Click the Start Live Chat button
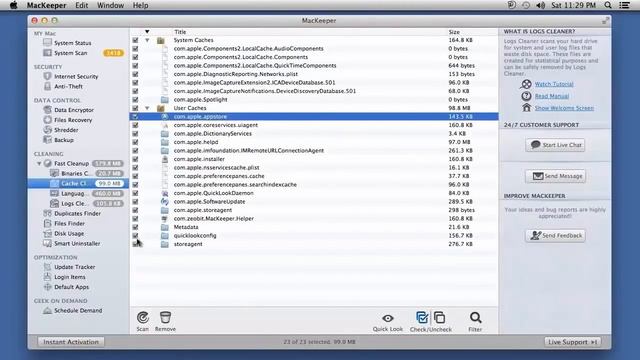Screen dimensions: 640x360 coord(556,145)
